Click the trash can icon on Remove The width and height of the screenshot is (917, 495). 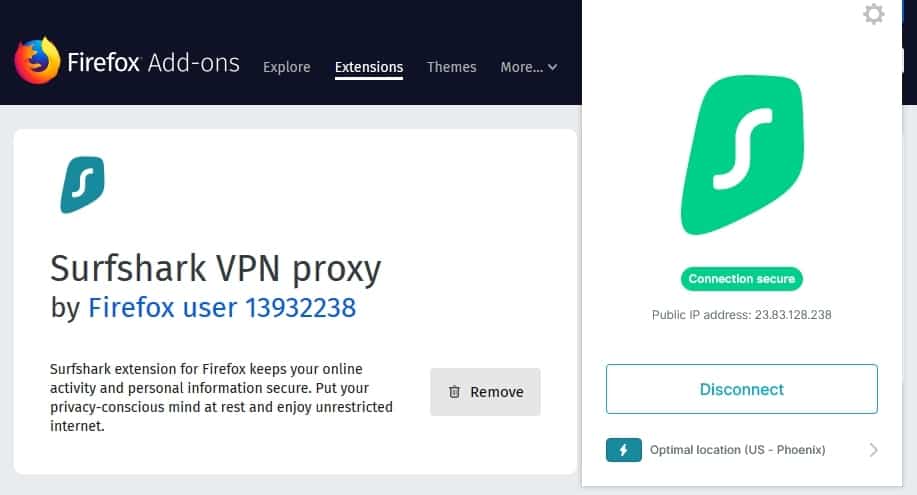[x=454, y=392]
